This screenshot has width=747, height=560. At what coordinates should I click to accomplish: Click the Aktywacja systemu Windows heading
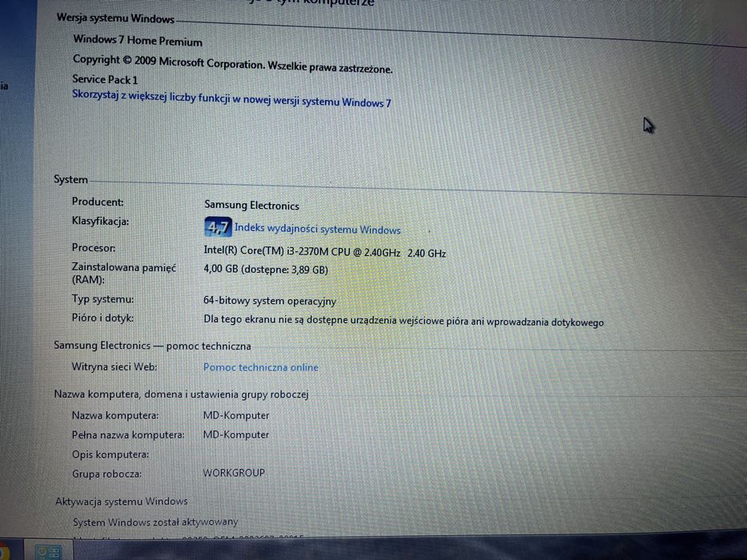[122, 501]
